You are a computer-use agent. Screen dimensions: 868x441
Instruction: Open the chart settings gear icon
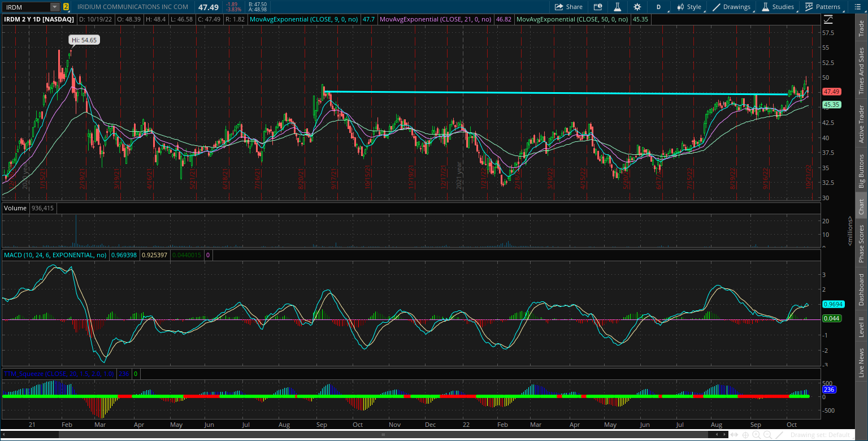pos(637,6)
